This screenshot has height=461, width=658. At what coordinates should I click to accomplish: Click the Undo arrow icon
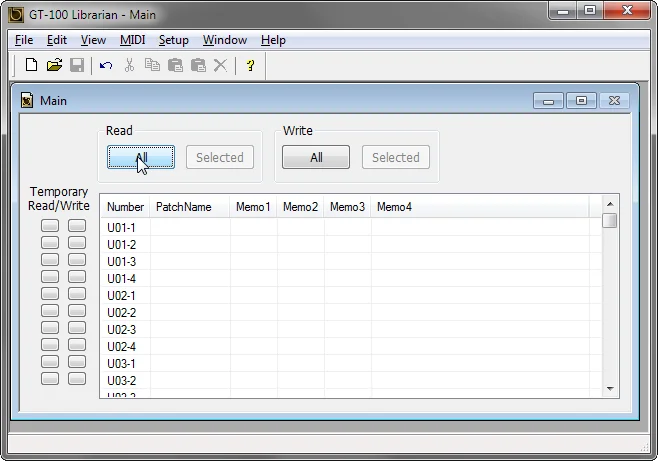pos(106,65)
